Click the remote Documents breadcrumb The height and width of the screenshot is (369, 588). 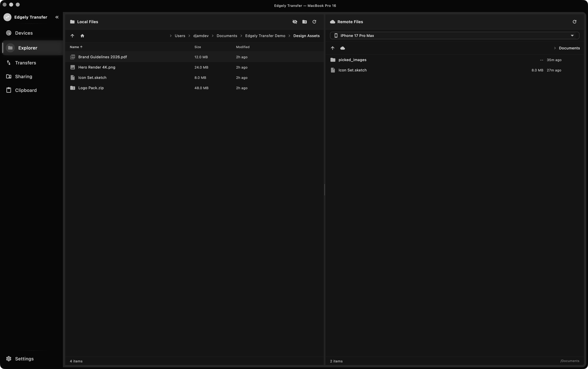569,48
